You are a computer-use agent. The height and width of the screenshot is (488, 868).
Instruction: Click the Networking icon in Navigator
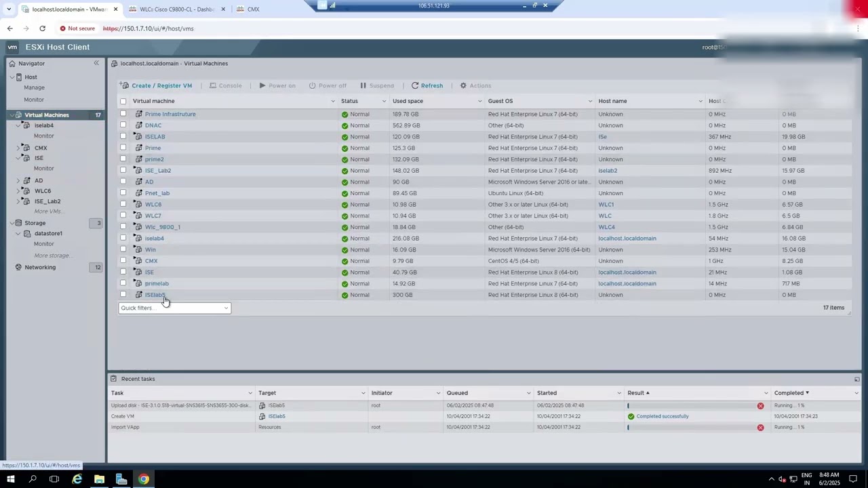click(x=18, y=267)
